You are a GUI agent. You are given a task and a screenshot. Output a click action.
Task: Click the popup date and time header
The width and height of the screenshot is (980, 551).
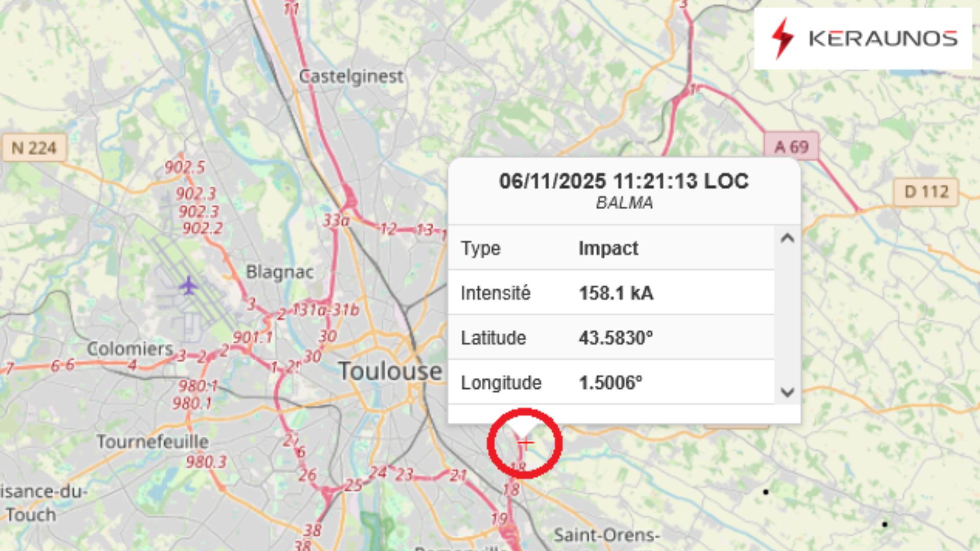[x=624, y=181]
